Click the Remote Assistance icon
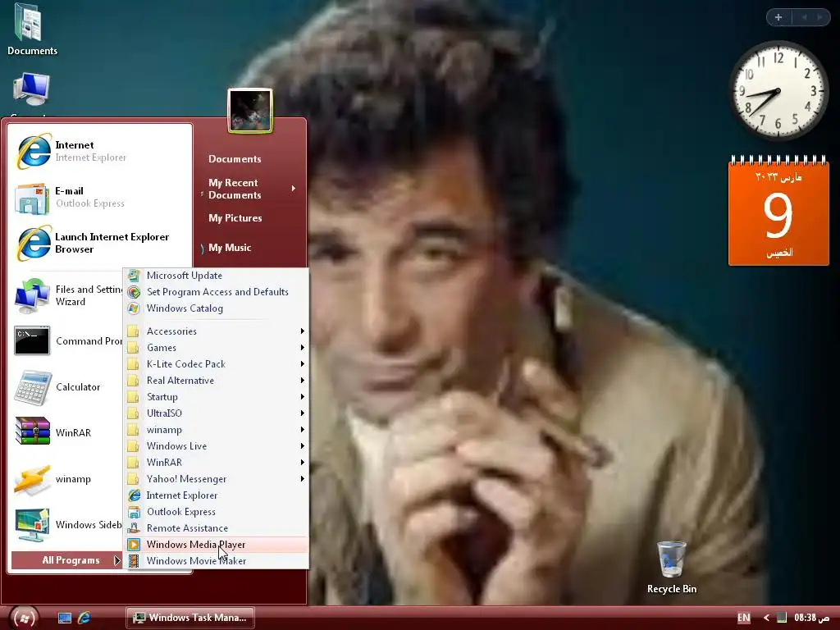 [134, 528]
